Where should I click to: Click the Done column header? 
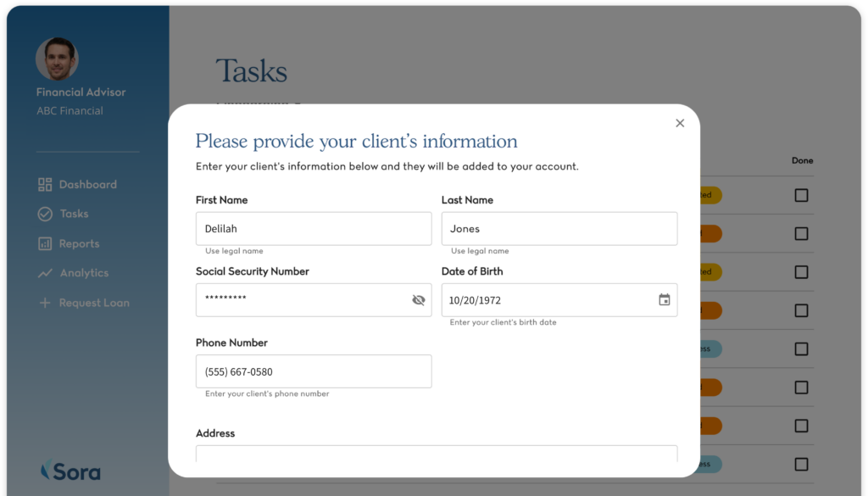802,160
